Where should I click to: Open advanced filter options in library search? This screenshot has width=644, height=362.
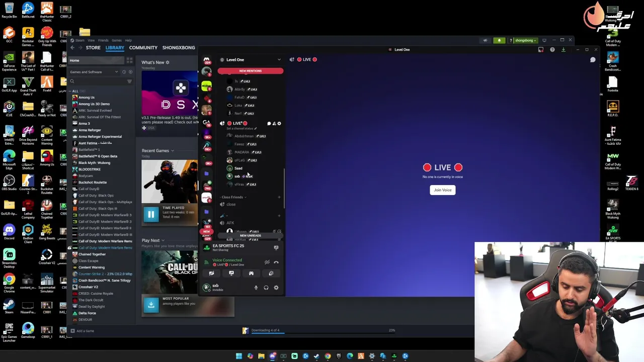tap(129, 81)
